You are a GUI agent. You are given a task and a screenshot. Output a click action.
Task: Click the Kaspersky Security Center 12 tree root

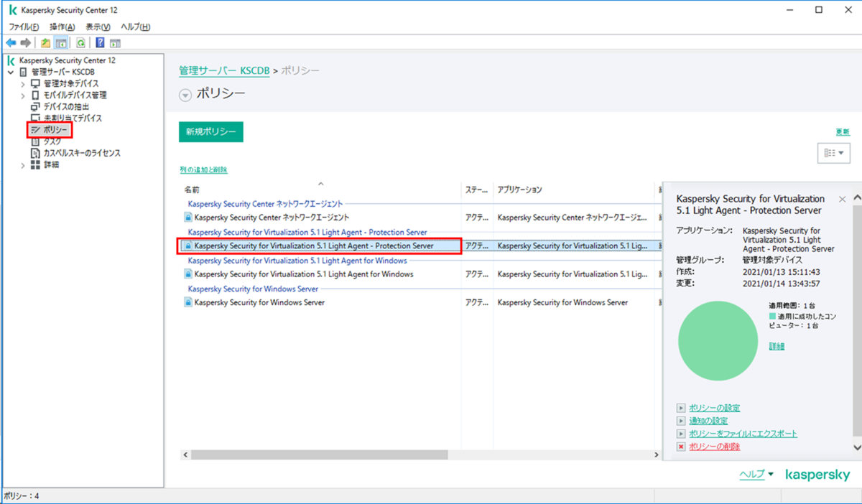[67, 61]
